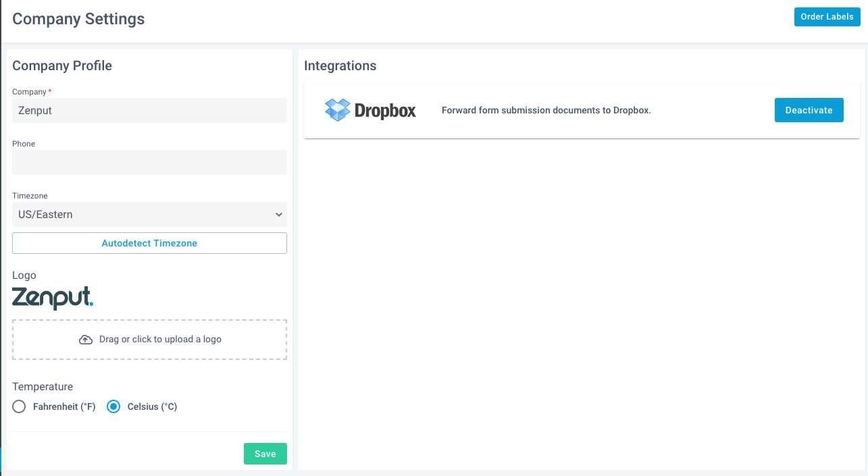This screenshot has height=476, width=868.
Task: Click the Integrations section heading
Action: [x=340, y=66]
